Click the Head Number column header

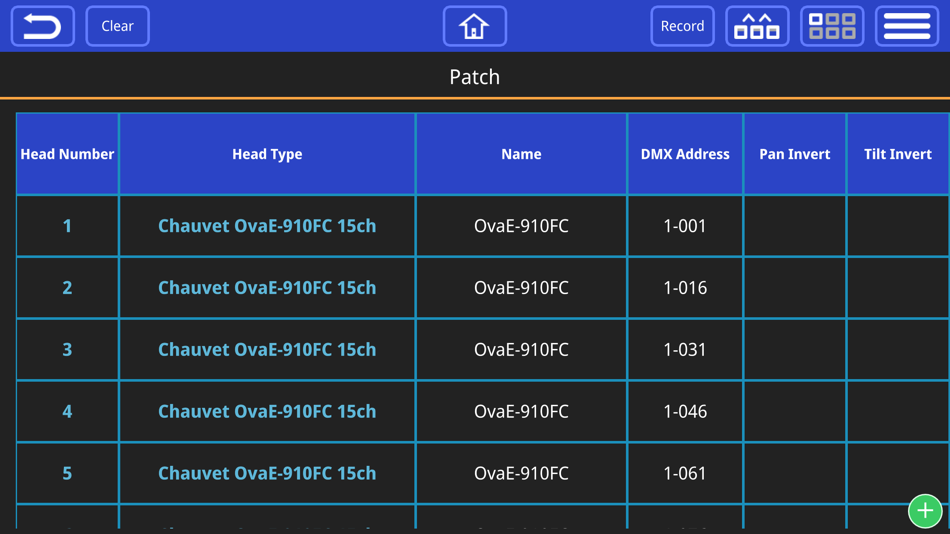click(x=67, y=154)
